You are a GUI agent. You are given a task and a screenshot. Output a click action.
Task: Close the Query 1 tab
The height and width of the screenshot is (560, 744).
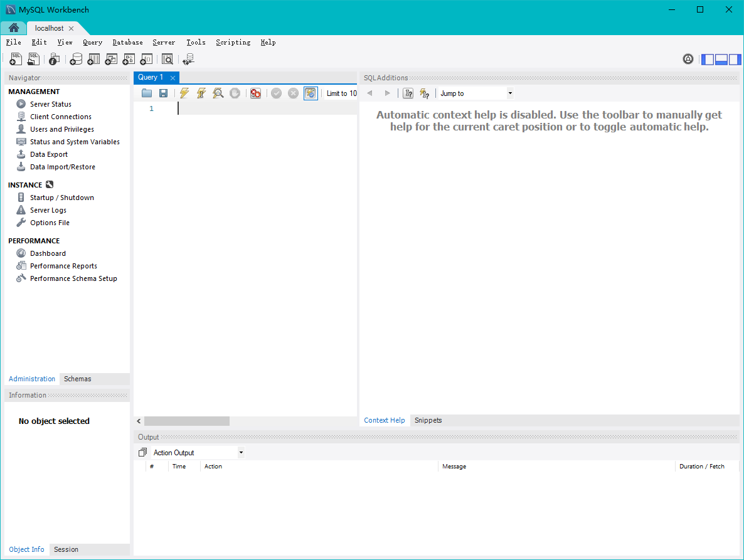[x=173, y=78]
